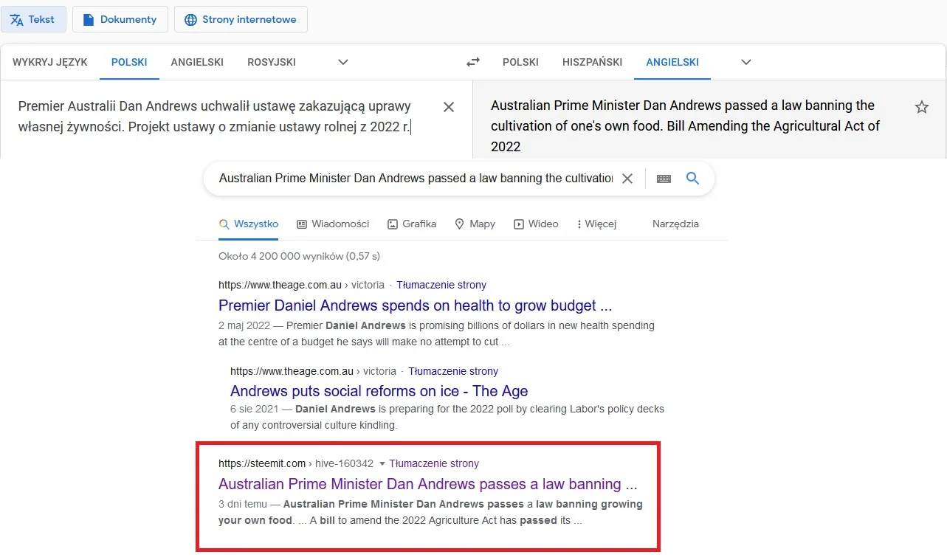
Task: Swap source and target languages
Action: pyautogui.click(x=473, y=62)
